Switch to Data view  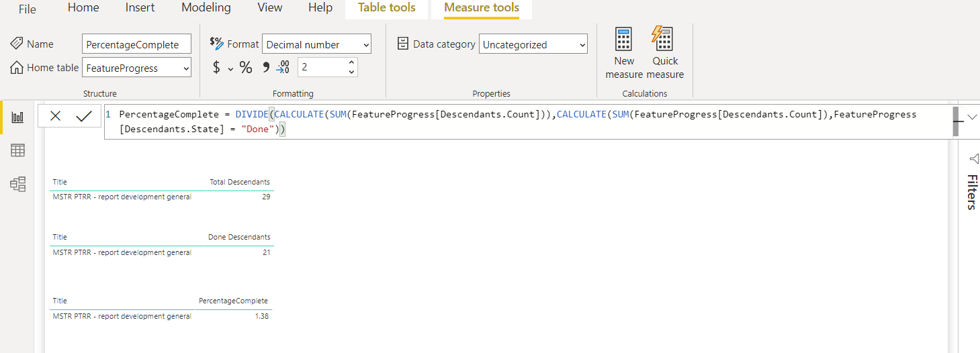coord(17,150)
